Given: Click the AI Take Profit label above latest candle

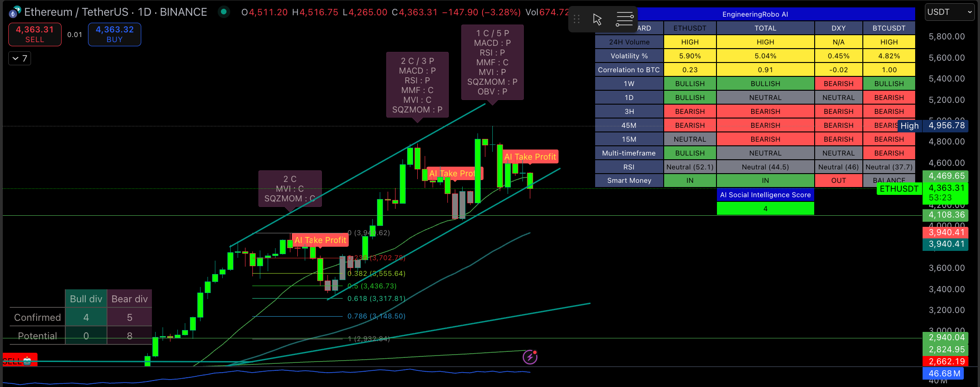Looking at the screenshot, I should [530, 157].
